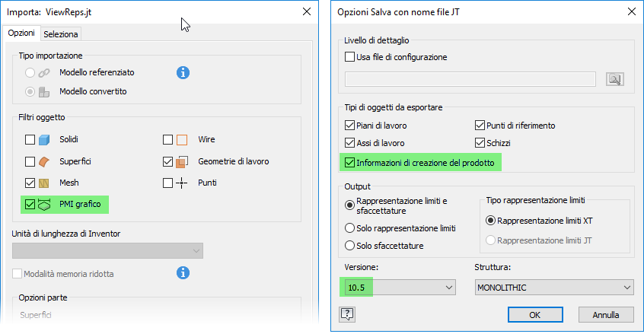Click the Annulla button
Screen dimensions: 644x334
coord(606,314)
